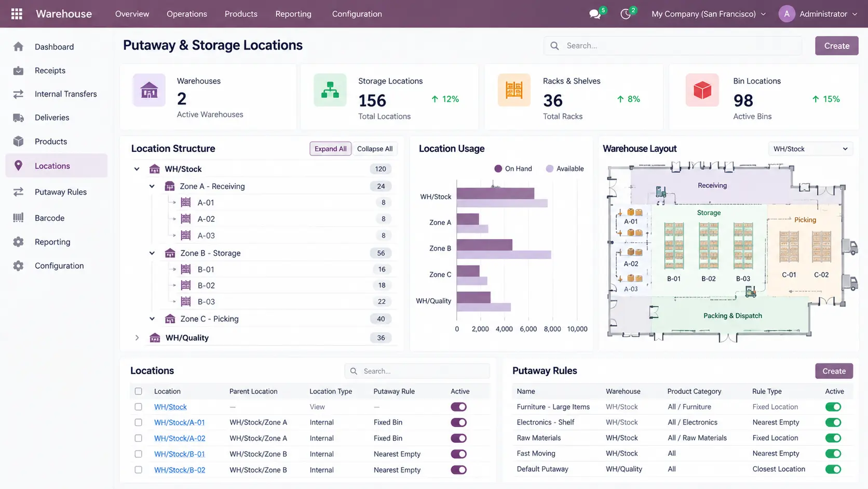This screenshot has height=489, width=868.
Task: Click the Products box icon in sidebar
Action: click(18, 141)
